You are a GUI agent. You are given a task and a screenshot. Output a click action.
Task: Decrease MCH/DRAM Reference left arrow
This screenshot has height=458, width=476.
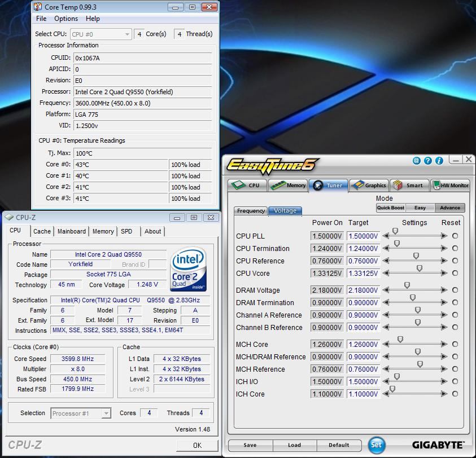[x=386, y=356]
